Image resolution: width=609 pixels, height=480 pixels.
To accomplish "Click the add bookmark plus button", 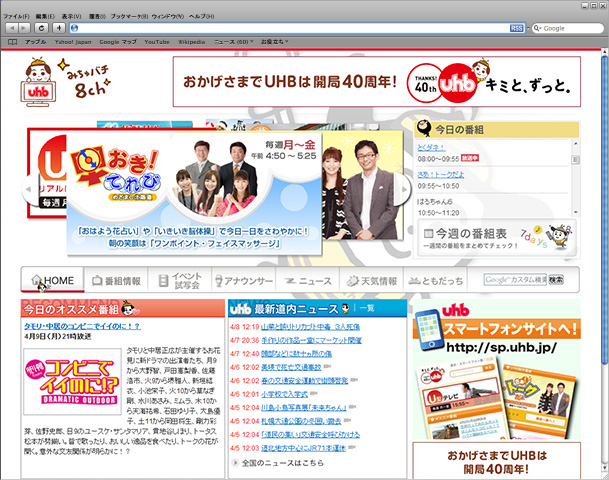I will tap(59, 28).
